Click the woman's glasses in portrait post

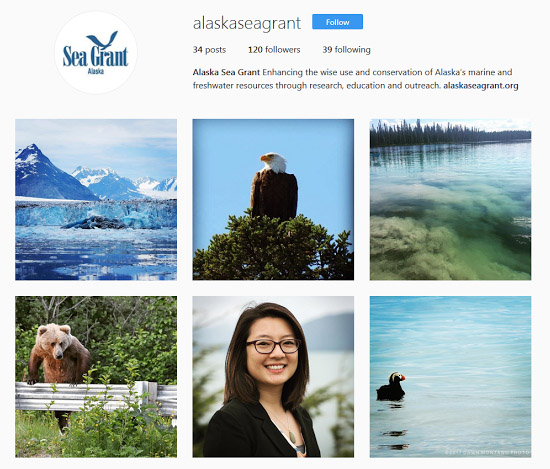[x=273, y=346]
